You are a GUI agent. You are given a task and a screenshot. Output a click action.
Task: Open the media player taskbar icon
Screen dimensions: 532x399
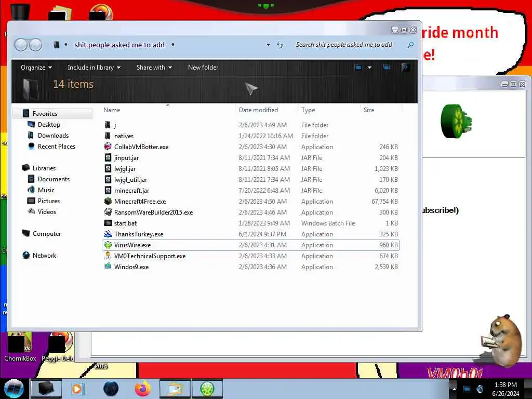[x=77, y=389]
